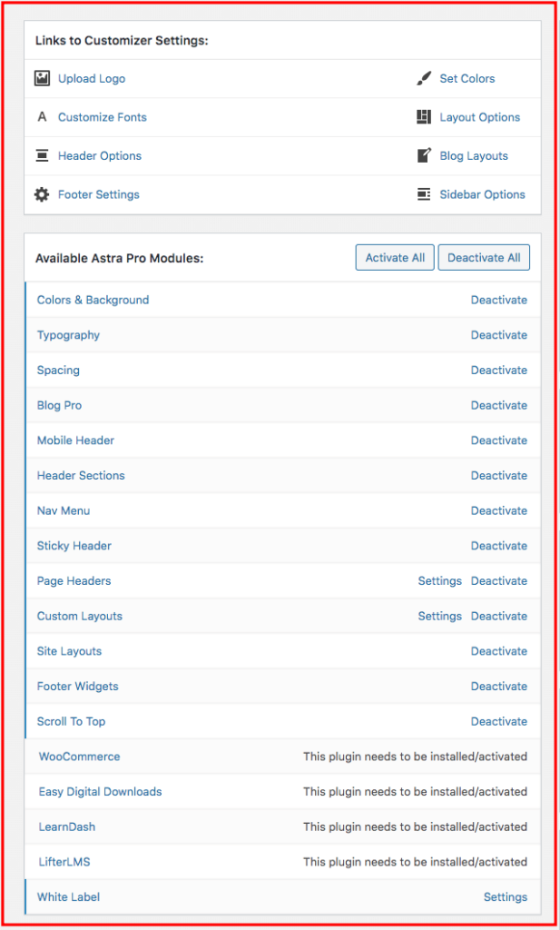Deactivate the Sticky Header module
The height and width of the screenshot is (930, 560).
(499, 545)
